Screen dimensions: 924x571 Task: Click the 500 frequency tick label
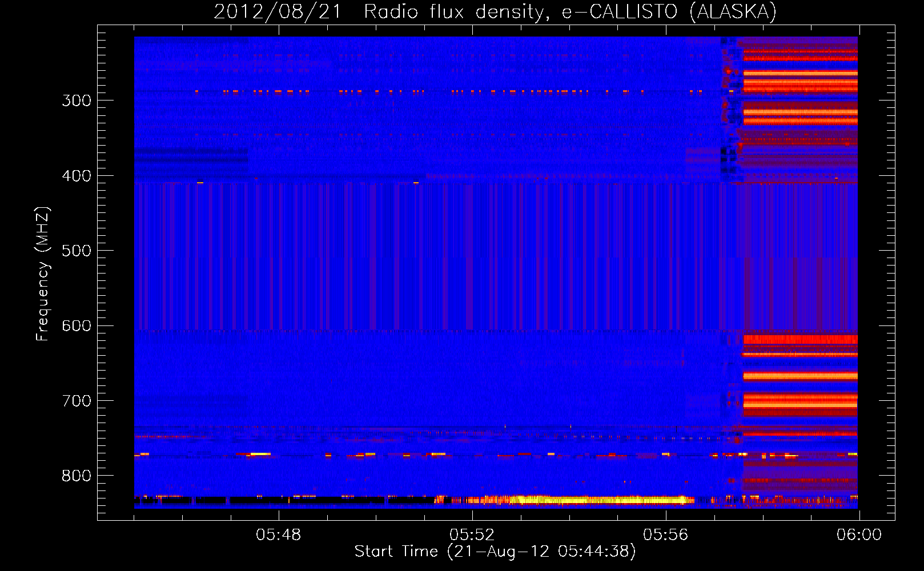[77, 251]
